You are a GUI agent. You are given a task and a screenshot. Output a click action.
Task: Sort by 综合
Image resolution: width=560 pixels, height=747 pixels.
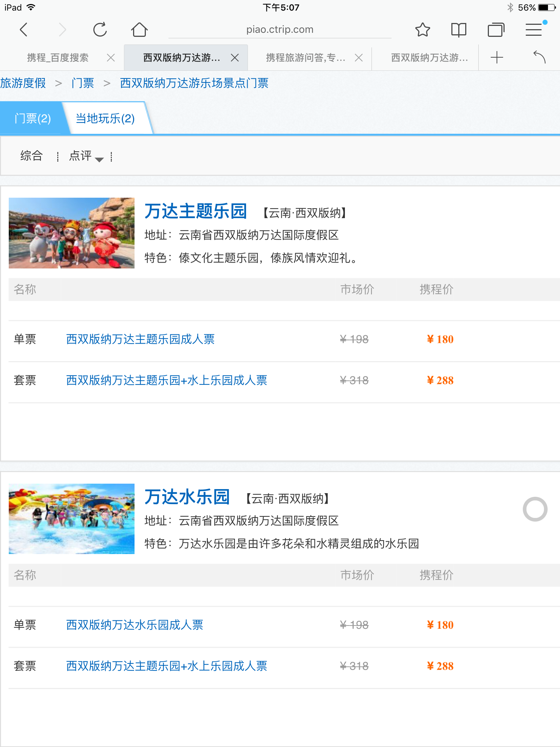pos(31,156)
